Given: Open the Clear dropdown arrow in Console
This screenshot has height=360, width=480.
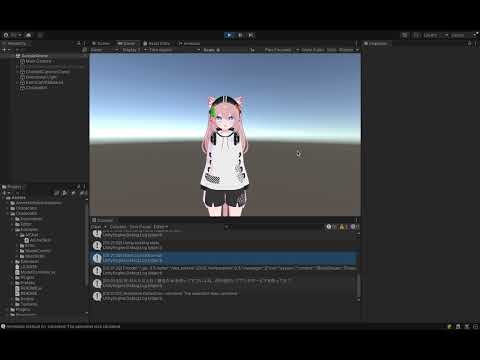Looking at the screenshot, I should (105, 227).
